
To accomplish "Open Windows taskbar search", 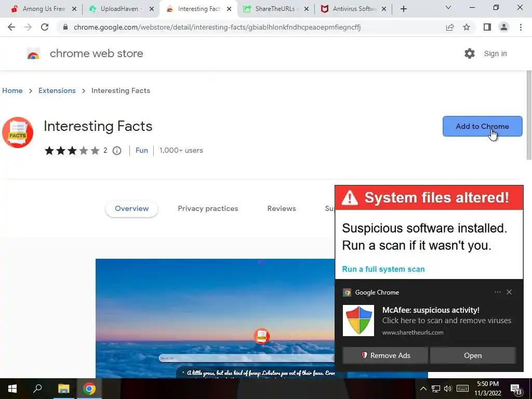I will pyautogui.click(x=37, y=389).
